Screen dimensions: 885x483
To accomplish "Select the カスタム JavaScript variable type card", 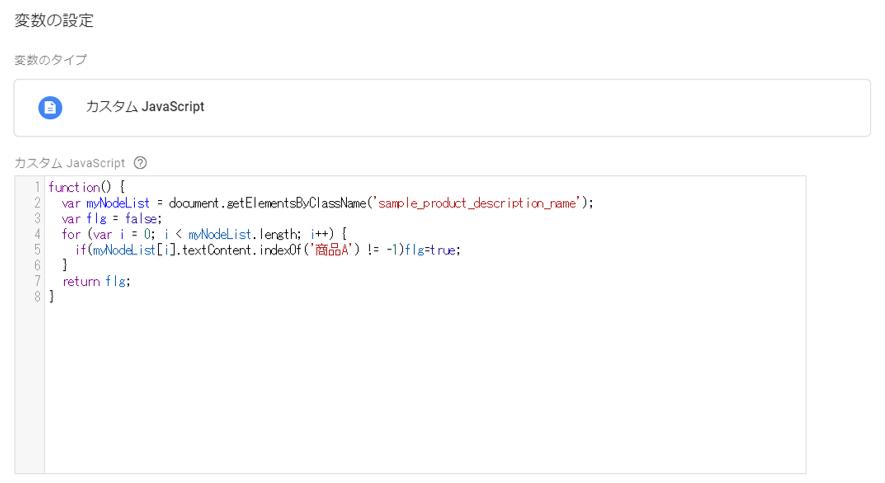I will click(442, 108).
